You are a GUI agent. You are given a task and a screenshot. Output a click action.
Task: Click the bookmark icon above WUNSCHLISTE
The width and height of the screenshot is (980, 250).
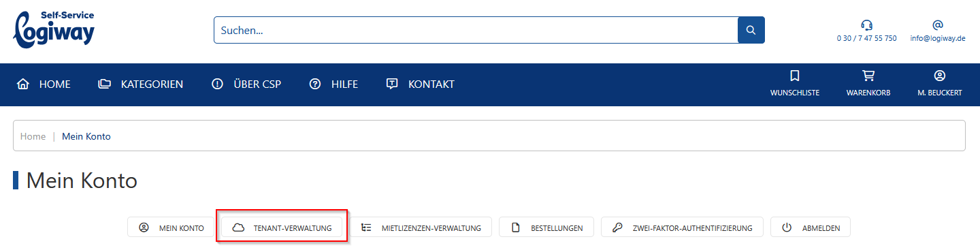pos(795,76)
